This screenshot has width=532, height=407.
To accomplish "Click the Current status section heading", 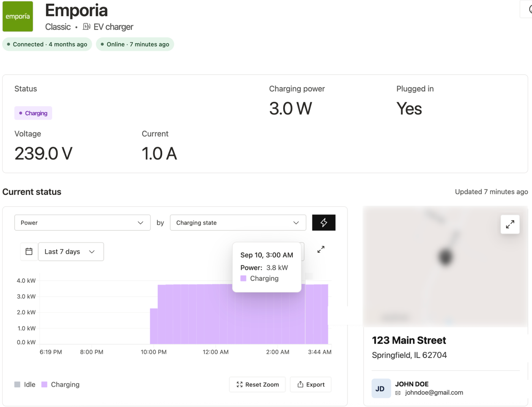I will tap(32, 192).
